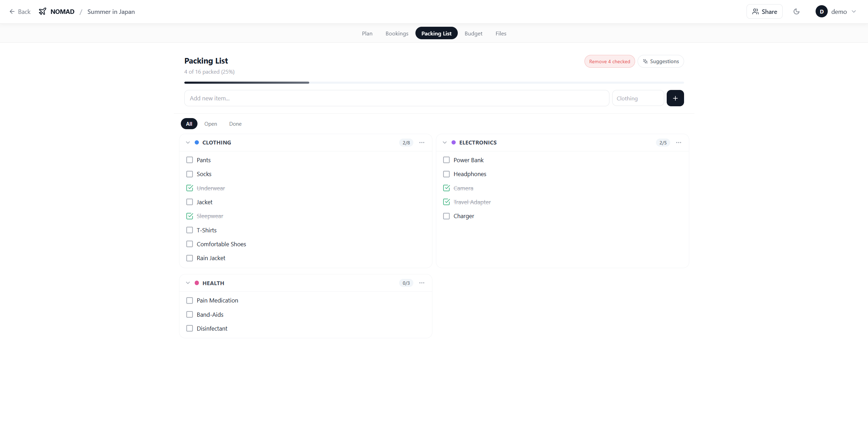The width and height of the screenshot is (868, 431).
Task: Open Health category three-dot menu
Action: (x=422, y=283)
